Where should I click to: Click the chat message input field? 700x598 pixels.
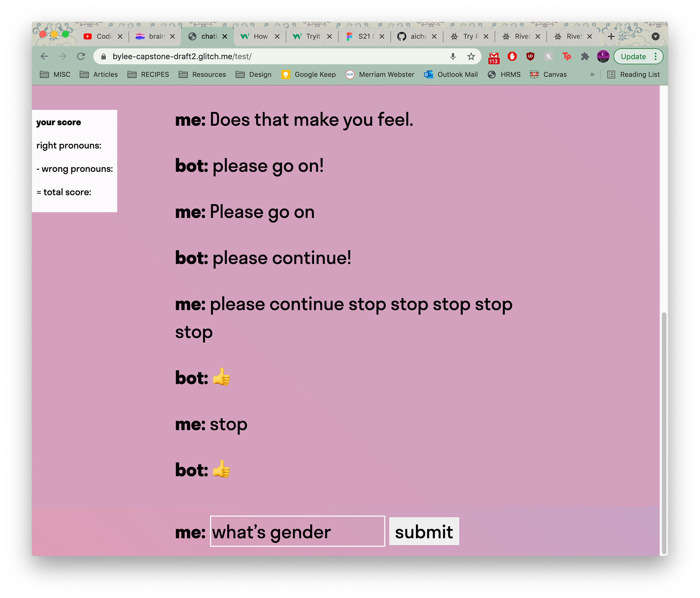[297, 532]
